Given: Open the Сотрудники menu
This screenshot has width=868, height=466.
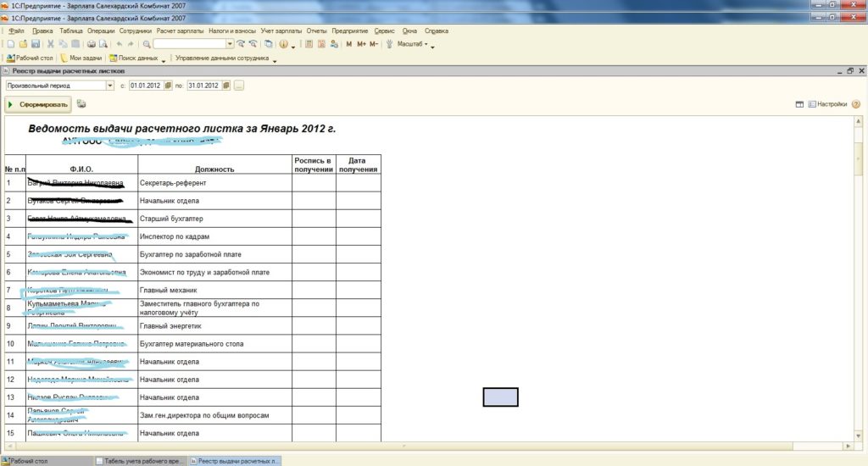Looking at the screenshot, I should click(136, 31).
